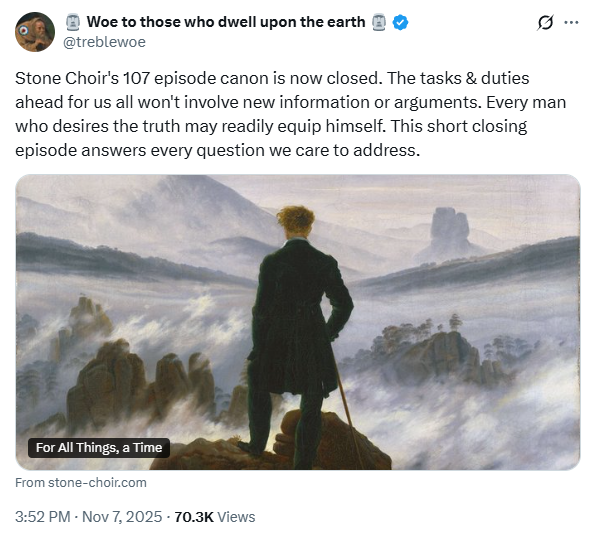Screen dimensions: 596x540
Task: Click the blue verified checkmark badge
Action: (x=400, y=22)
